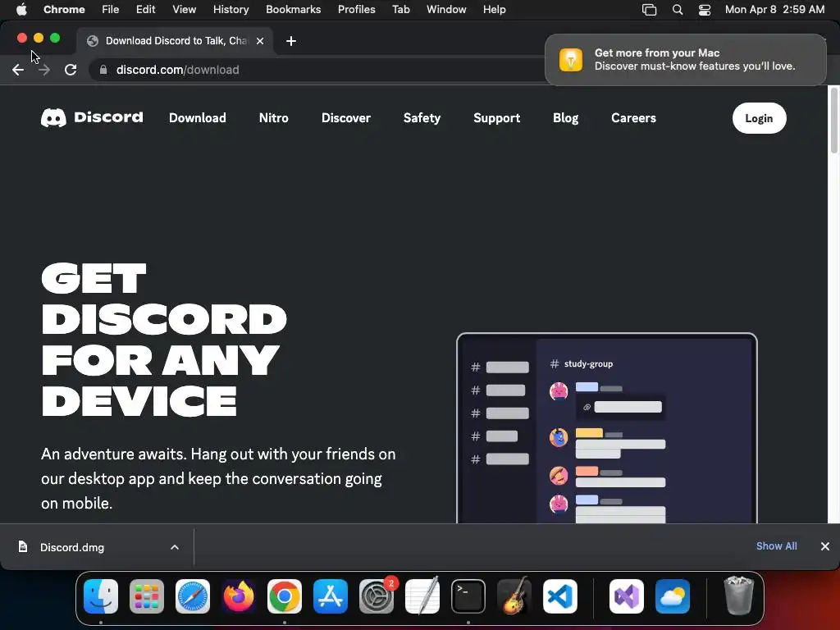Open the Help menu
This screenshot has width=840, height=630.
point(494,9)
